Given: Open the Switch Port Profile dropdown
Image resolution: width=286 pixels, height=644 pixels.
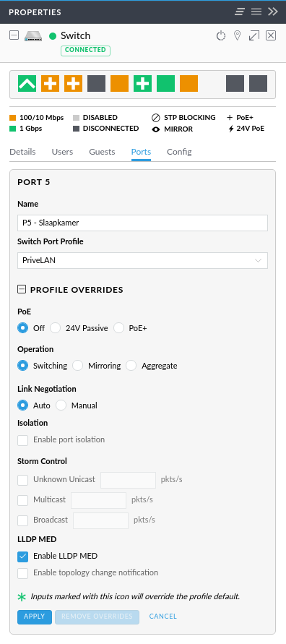Looking at the screenshot, I should (x=142, y=260).
